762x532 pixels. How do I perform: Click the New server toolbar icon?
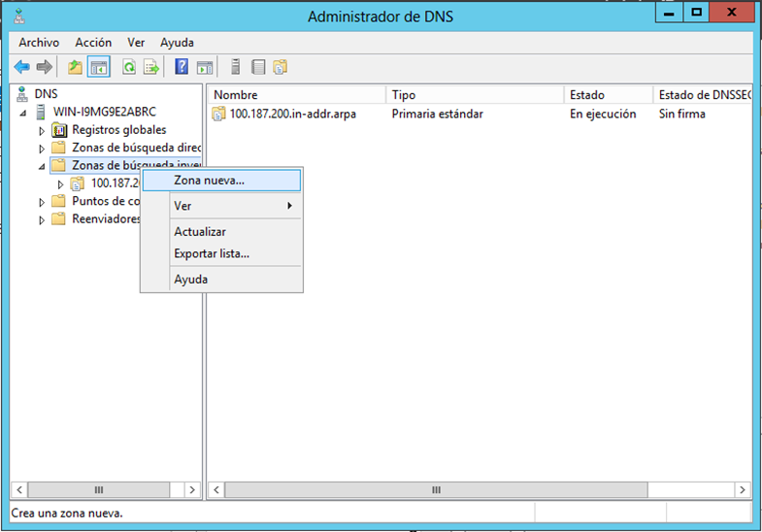pyautogui.click(x=236, y=67)
